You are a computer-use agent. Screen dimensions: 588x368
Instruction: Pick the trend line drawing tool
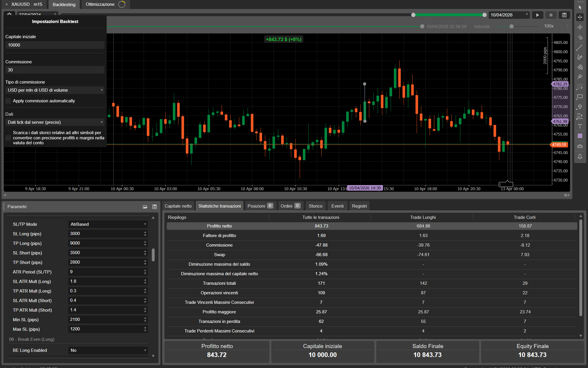pos(580,47)
